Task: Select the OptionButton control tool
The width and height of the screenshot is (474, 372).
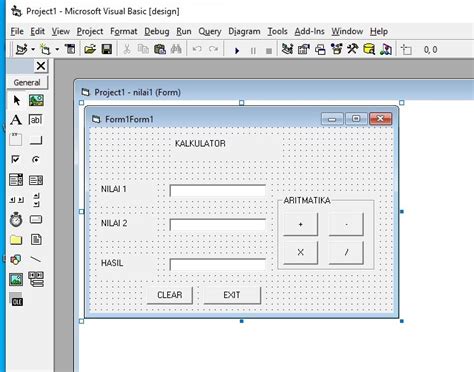Action: (x=36, y=159)
